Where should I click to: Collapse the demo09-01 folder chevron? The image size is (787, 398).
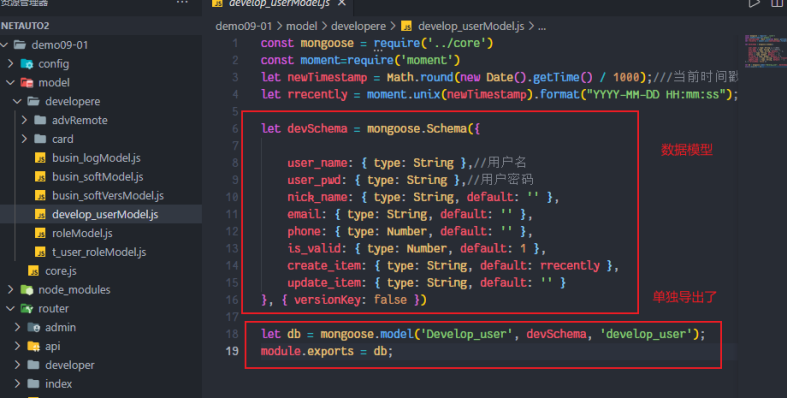[5, 45]
